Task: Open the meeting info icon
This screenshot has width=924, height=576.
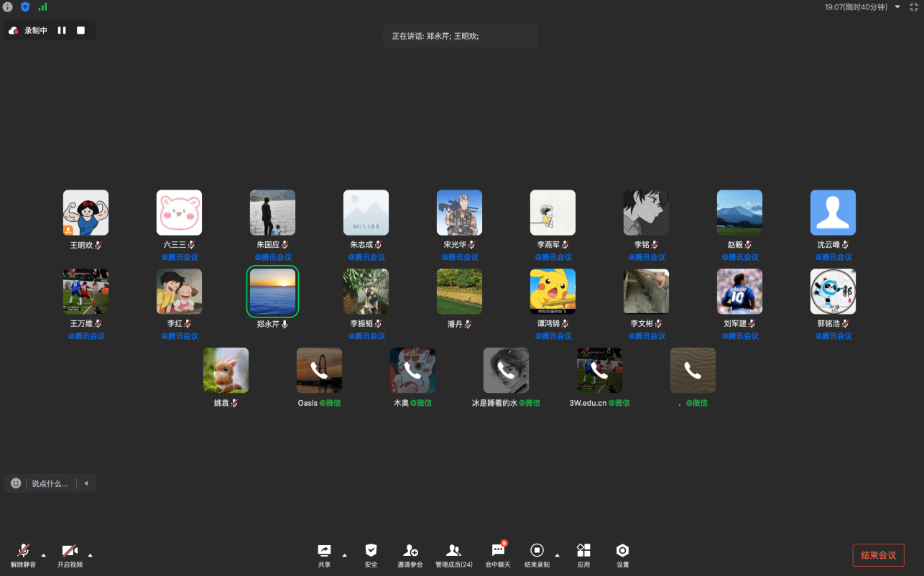Action: point(8,6)
